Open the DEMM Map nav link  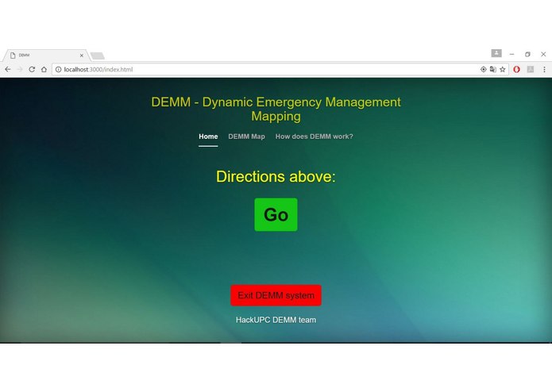[x=246, y=136]
